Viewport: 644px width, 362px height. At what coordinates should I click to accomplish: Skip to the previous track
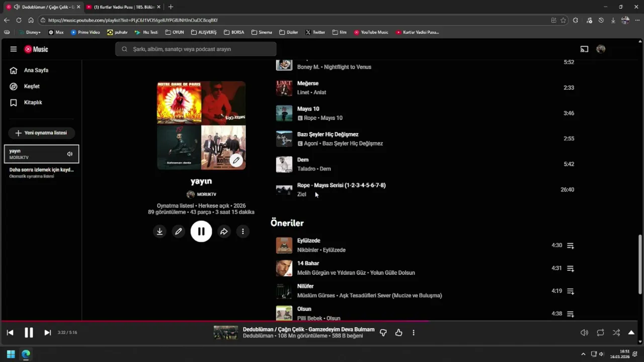[10, 332]
